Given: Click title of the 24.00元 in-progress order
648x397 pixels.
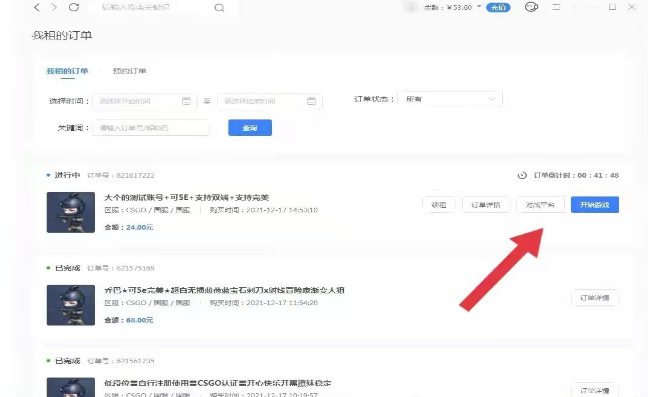Looking at the screenshot, I should coord(187,198).
